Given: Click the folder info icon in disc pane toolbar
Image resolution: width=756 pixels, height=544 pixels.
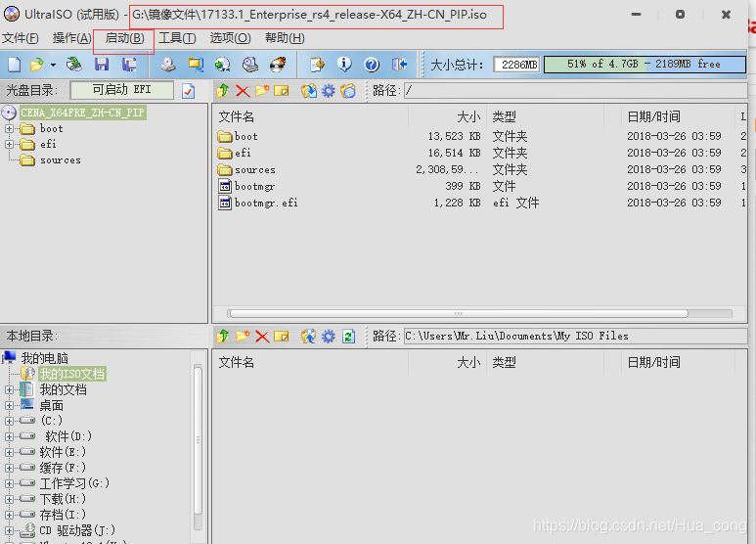Looking at the screenshot, I should coord(347,91).
